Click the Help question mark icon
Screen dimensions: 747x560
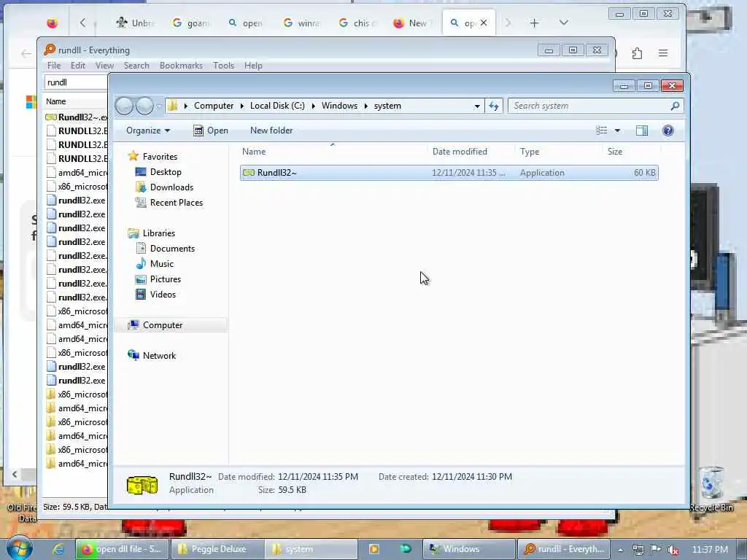[x=668, y=131]
